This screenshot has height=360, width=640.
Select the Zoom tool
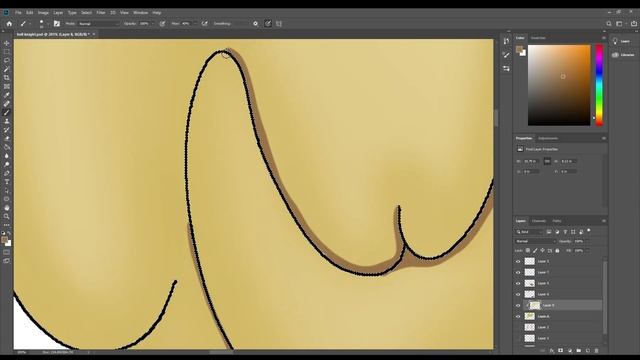pos(7,216)
